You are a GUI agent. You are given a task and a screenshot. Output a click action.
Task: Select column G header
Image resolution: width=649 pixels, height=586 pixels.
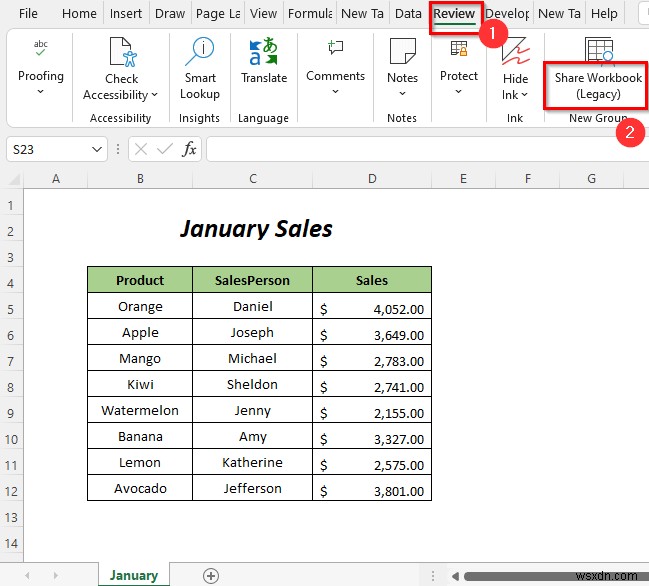(x=591, y=179)
